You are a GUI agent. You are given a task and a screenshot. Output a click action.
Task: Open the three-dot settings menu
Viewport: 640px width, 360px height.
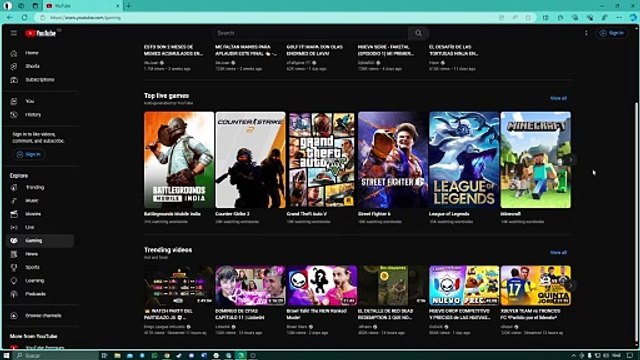pos(586,33)
